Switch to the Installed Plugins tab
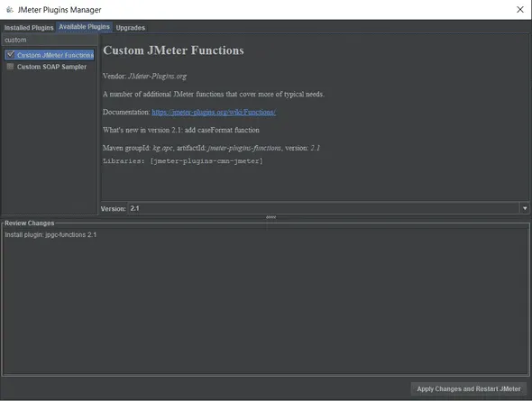Image resolution: width=532 pixels, height=401 pixels. (29, 27)
